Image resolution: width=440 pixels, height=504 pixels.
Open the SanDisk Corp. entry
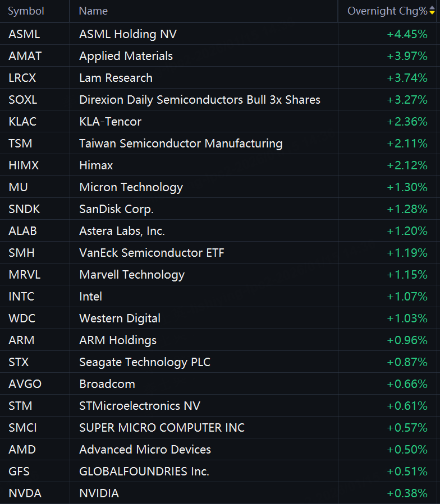point(116,209)
